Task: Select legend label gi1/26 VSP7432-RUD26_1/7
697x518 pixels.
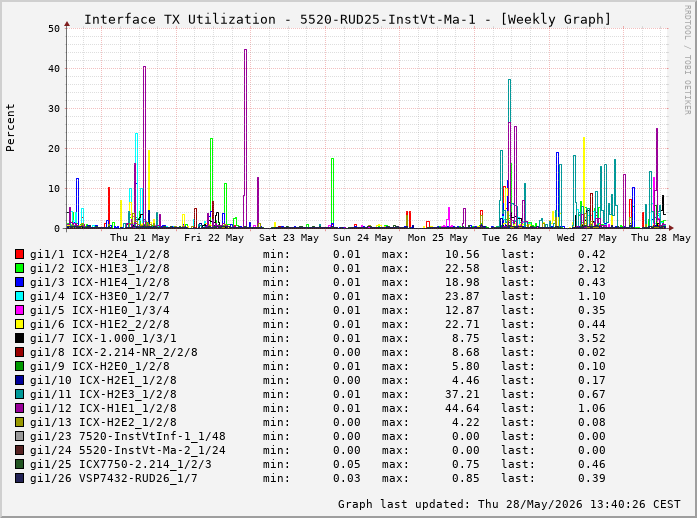Action: click(x=114, y=478)
